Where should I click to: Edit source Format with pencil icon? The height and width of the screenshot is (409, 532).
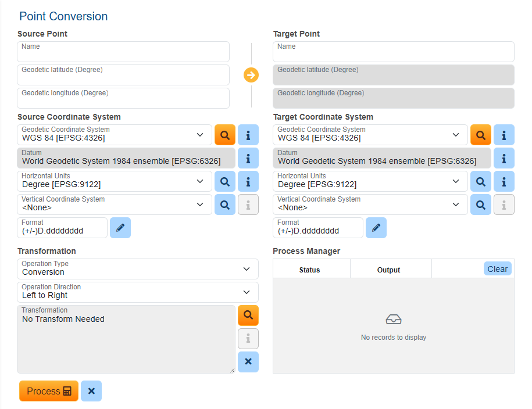coord(120,228)
